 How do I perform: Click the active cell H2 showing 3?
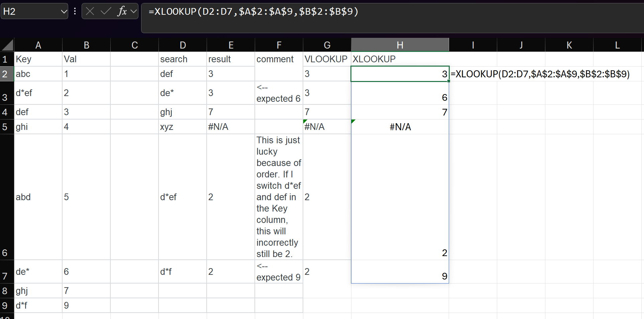point(400,74)
